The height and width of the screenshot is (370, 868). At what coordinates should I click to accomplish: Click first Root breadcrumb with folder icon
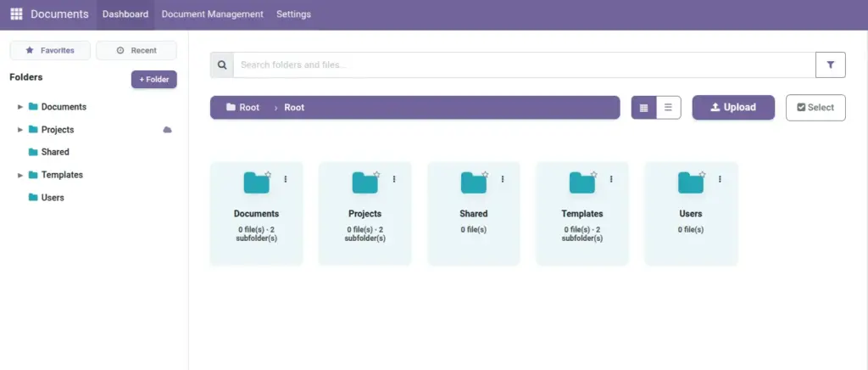click(242, 108)
